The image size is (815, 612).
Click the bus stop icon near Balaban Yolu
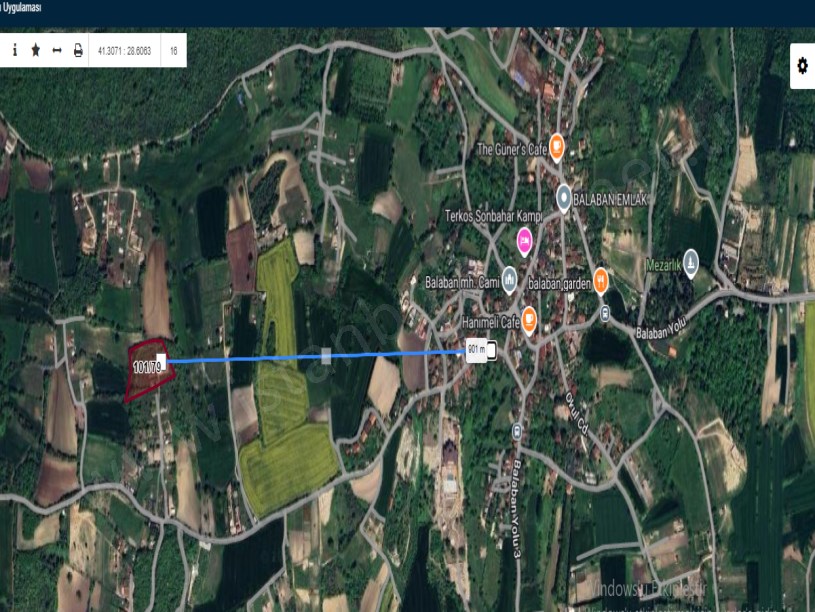(605, 312)
